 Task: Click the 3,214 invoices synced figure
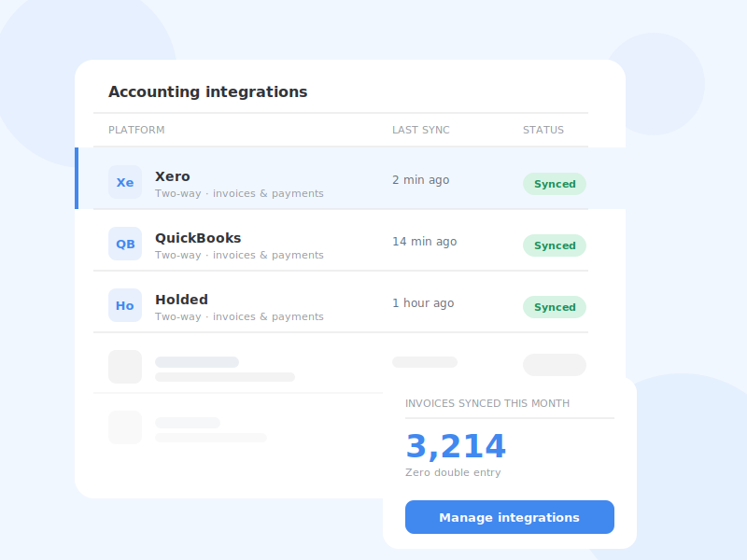pyautogui.click(x=456, y=446)
